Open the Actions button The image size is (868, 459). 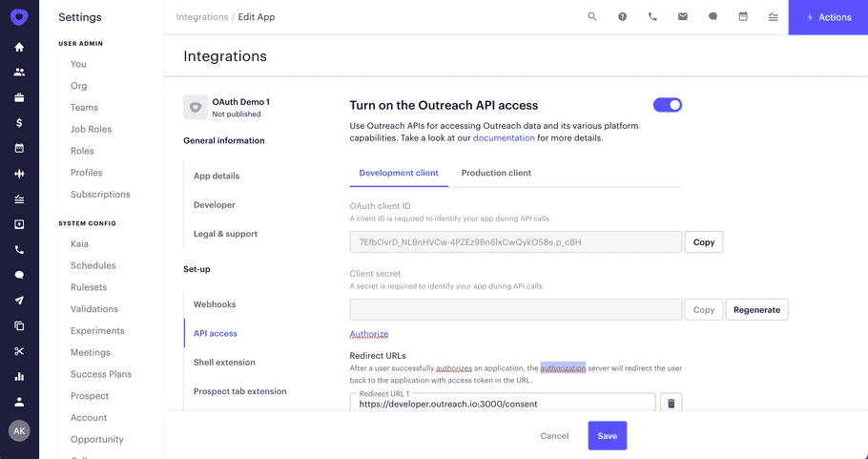828,17
